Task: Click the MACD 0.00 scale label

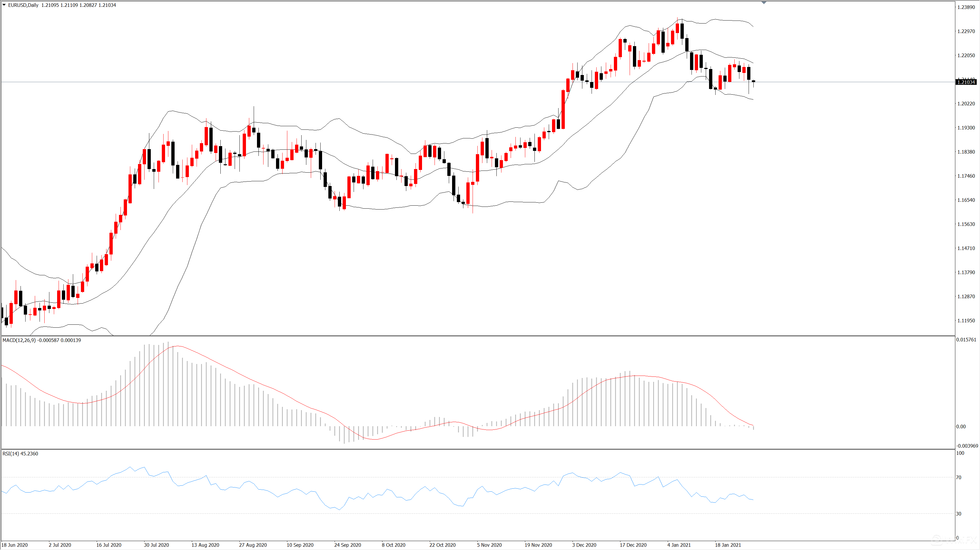Action: [x=961, y=427]
